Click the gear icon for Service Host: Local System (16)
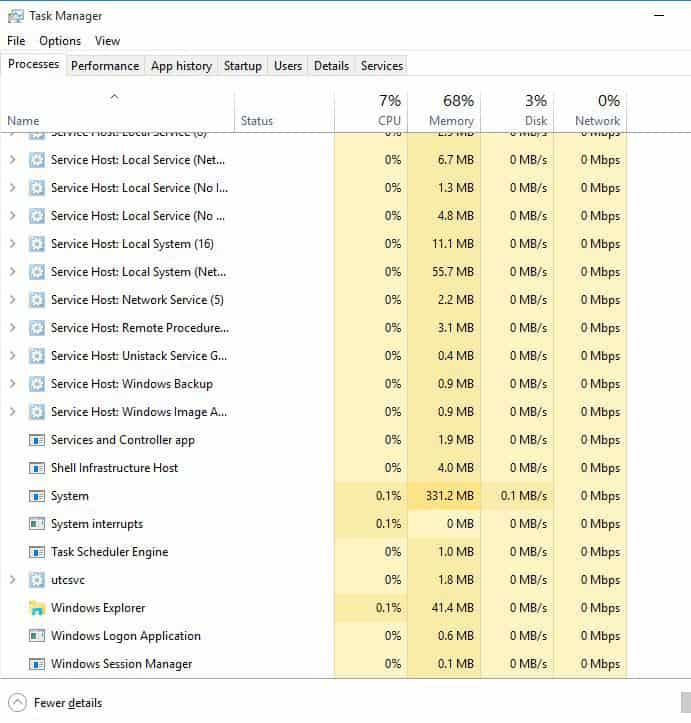The image size is (691, 723). pyautogui.click(x=36, y=244)
